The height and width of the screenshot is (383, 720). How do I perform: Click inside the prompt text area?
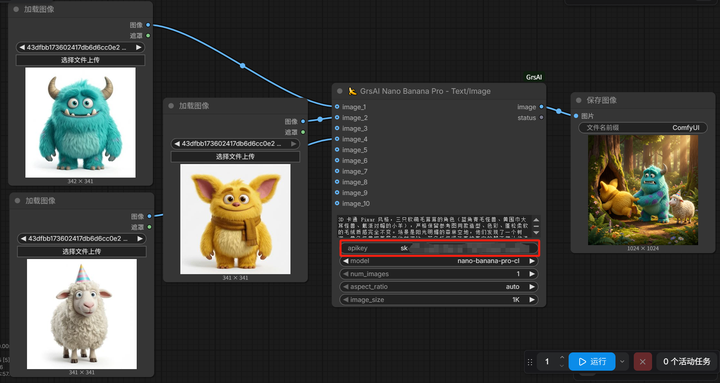click(434, 226)
